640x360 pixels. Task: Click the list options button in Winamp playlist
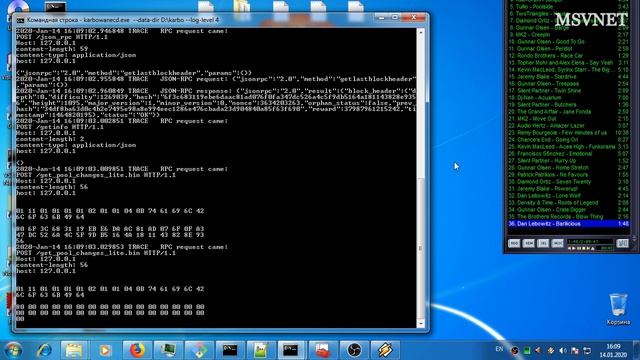tap(622, 243)
